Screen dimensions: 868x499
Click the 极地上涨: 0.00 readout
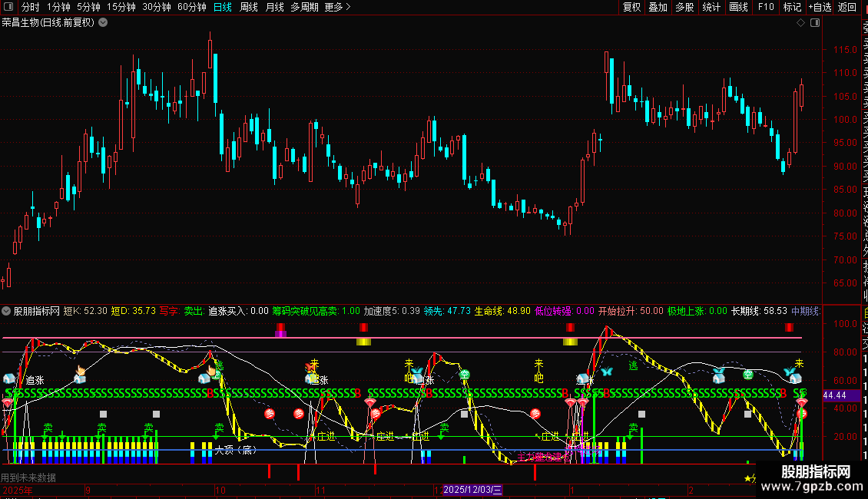(x=697, y=311)
